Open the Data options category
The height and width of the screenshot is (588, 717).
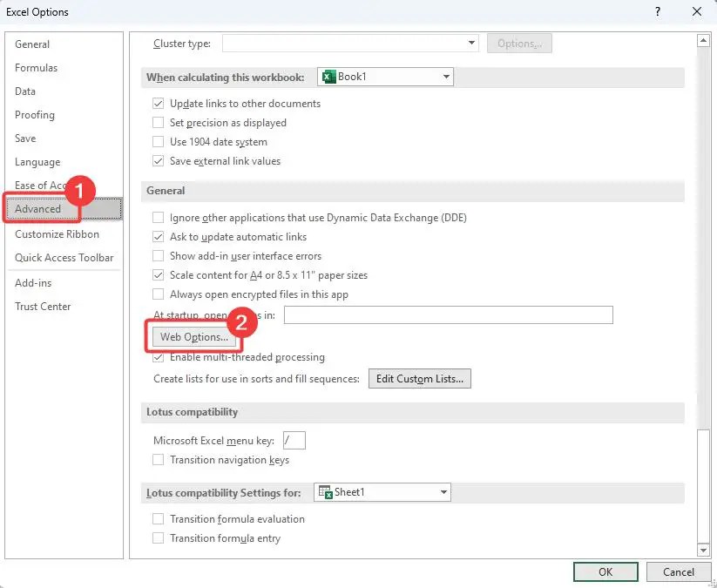click(x=25, y=91)
